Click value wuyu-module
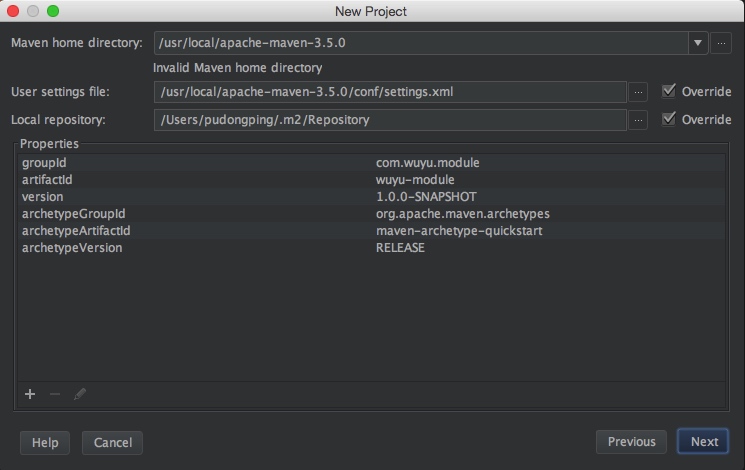 (415, 180)
